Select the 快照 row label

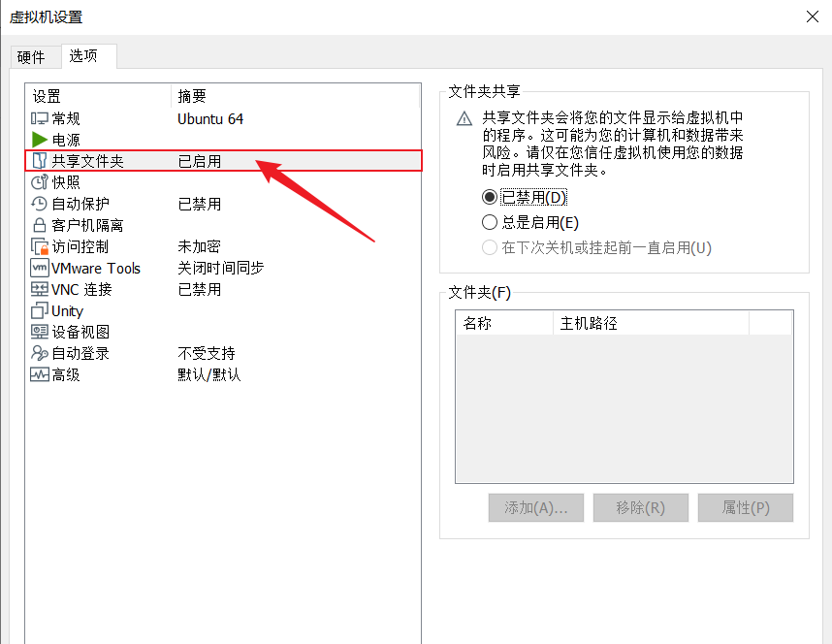pyautogui.click(x=66, y=182)
